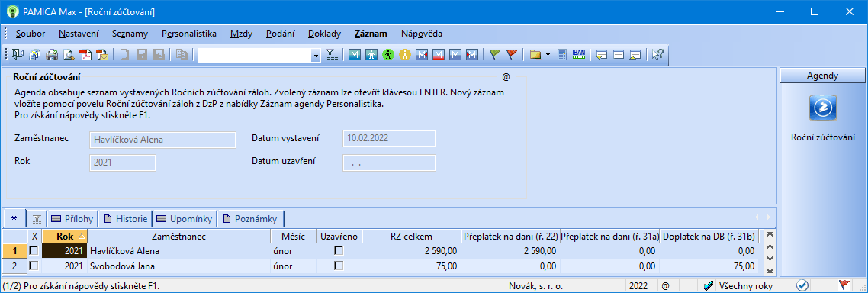868x293 pixels.
Task: Click the Datum vystavení field
Action: point(390,139)
